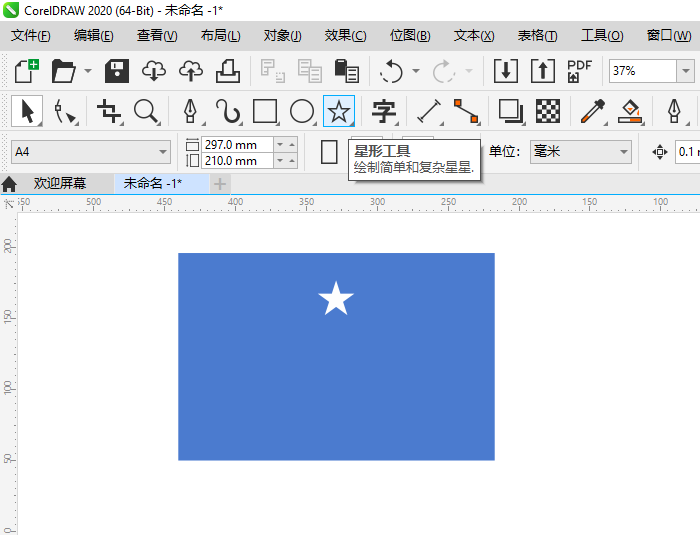Click the page width field showing 297.0 mm
This screenshot has height=535, width=700.
(235, 144)
